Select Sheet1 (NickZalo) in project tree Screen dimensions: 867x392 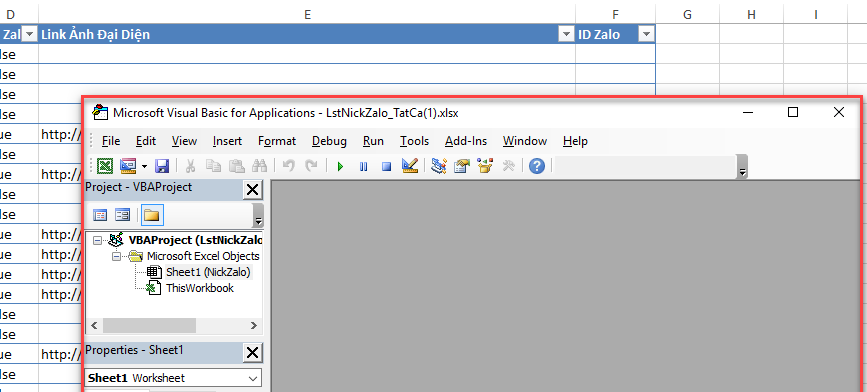click(x=208, y=272)
